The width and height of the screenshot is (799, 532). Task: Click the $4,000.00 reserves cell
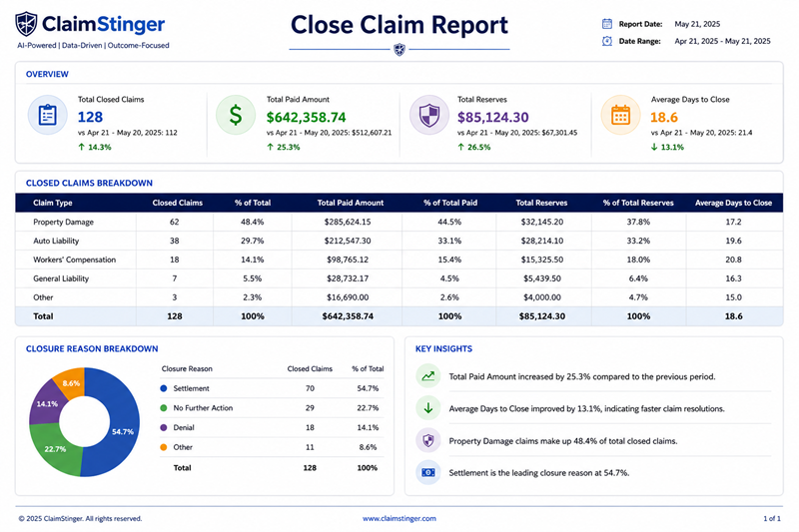542,297
